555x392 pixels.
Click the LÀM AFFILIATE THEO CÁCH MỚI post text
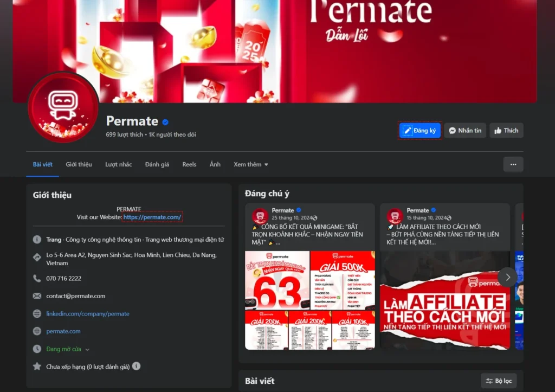442,234
